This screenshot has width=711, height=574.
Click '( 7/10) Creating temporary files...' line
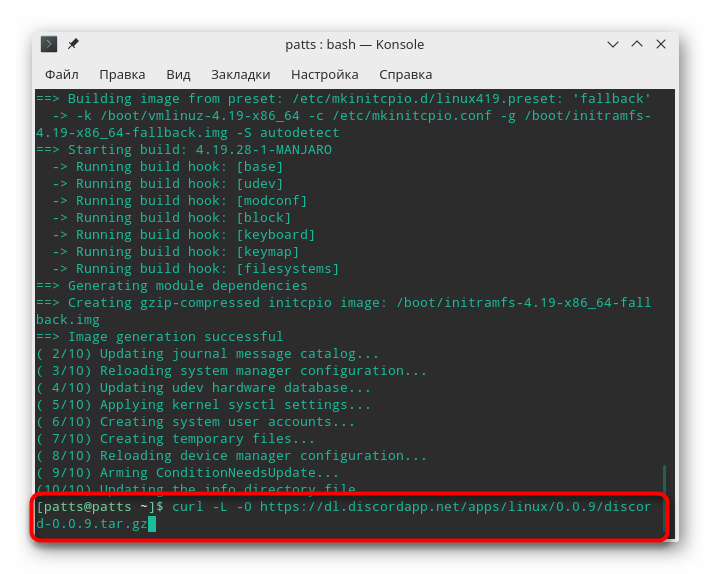point(175,438)
